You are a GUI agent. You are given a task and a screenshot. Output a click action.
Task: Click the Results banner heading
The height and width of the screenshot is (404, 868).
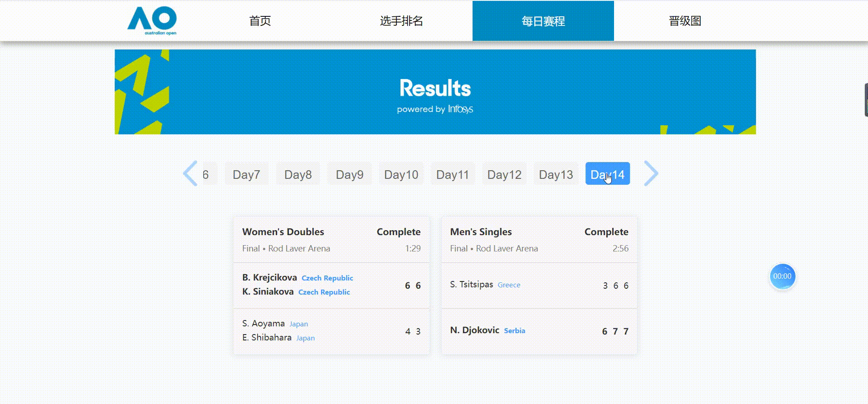coord(435,88)
